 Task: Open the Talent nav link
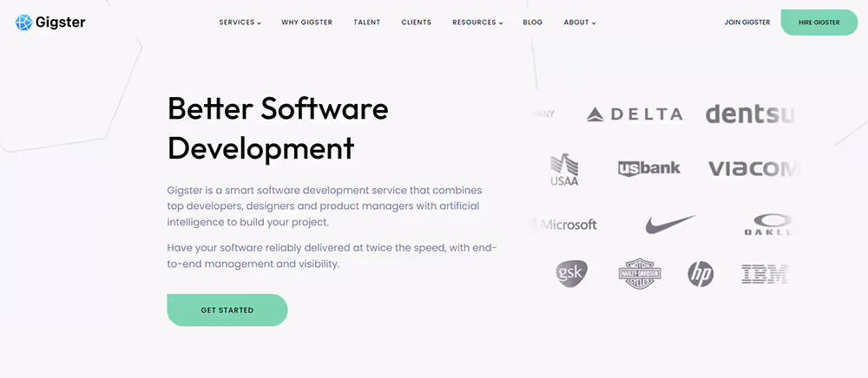pyautogui.click(x=367, y=23)
